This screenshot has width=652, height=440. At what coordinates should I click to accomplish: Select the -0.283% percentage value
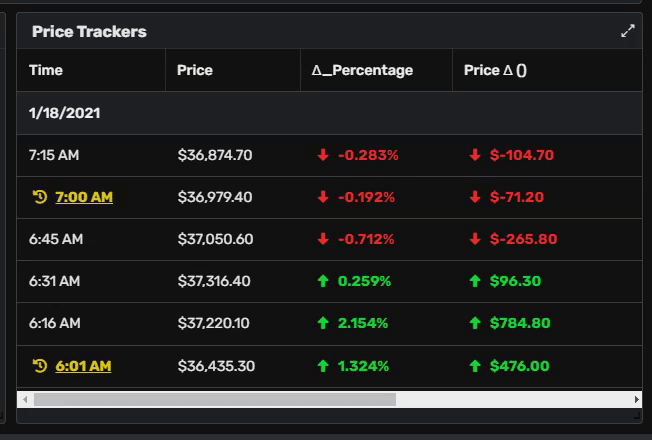click(x=368, y=155)
